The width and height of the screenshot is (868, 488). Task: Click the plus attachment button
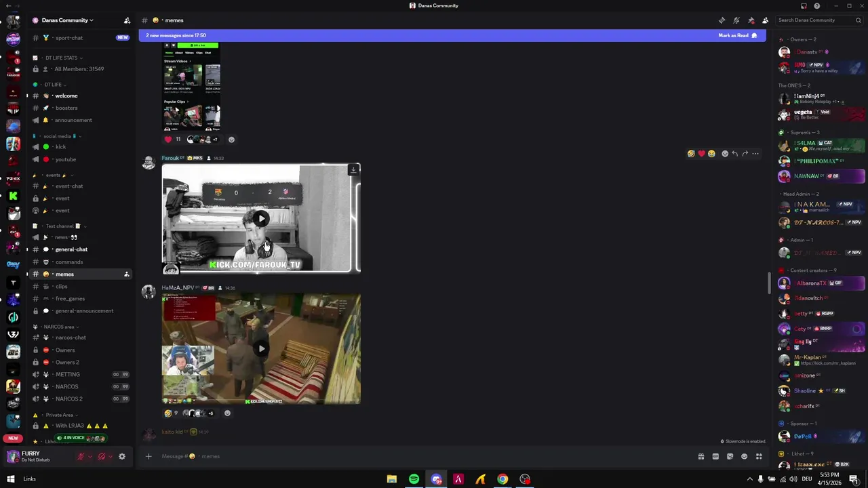click(x=149, y=456)
